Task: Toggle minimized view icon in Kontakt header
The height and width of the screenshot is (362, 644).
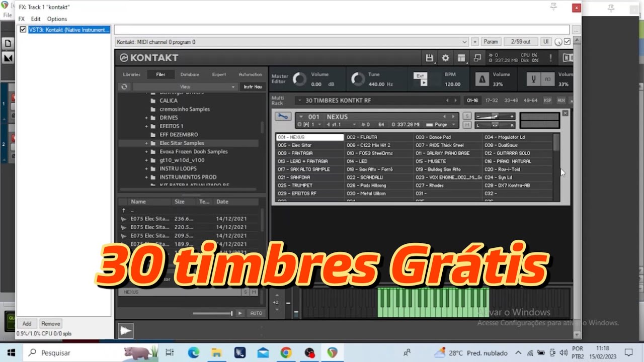Action: pyautogui.click(x=477, y=58)
